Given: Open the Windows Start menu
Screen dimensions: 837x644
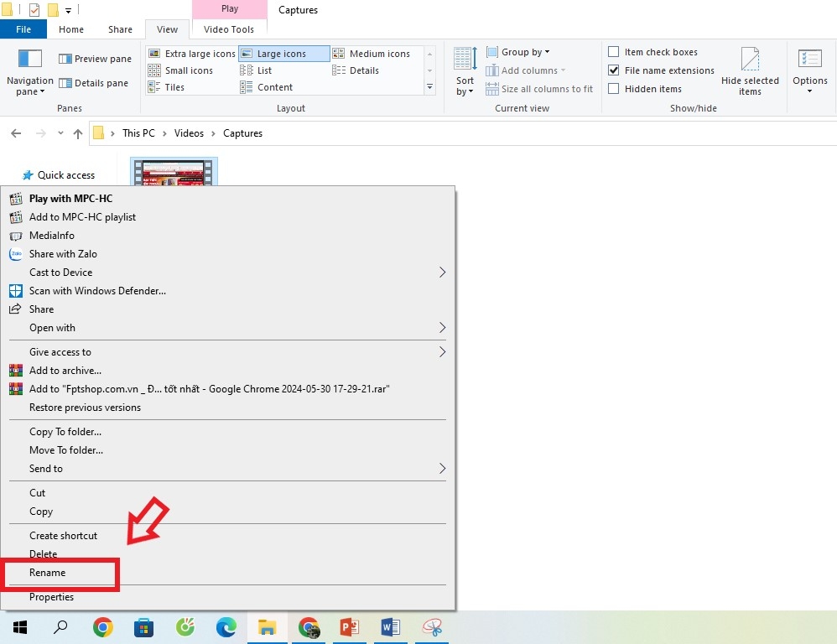Looking at the screenshot, I should 20,627.
